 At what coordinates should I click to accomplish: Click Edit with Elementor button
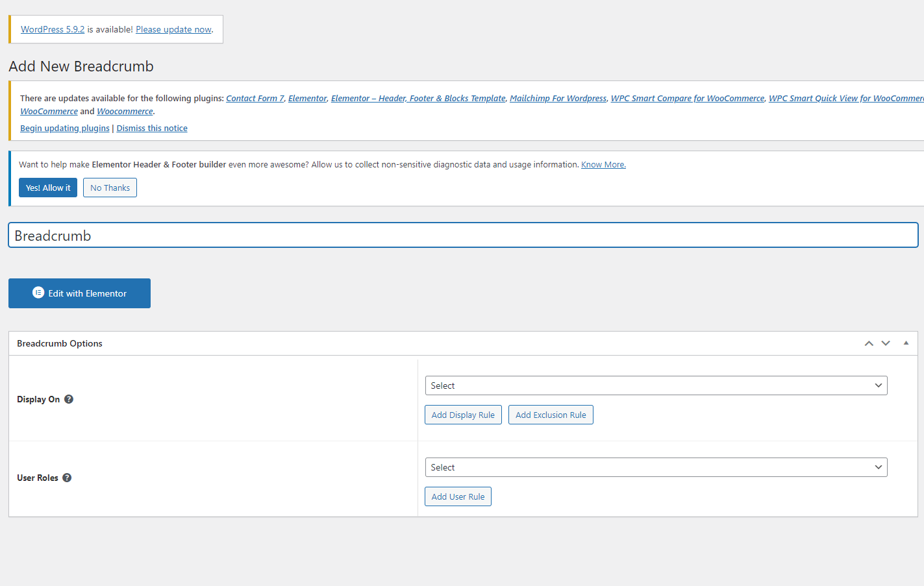tap(79, 293)
